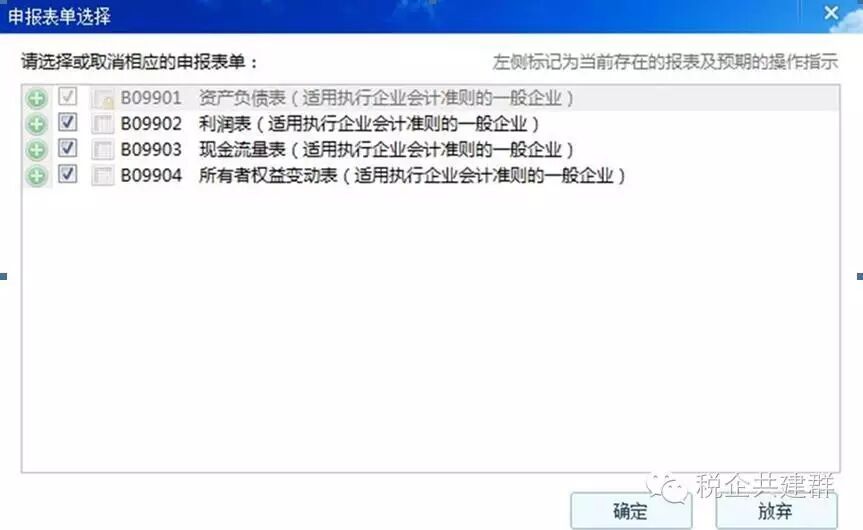The height and width of the screenshot is (530, 863).
Task: Click form sheet icon for B09904
Action: [x=103, y=176]
